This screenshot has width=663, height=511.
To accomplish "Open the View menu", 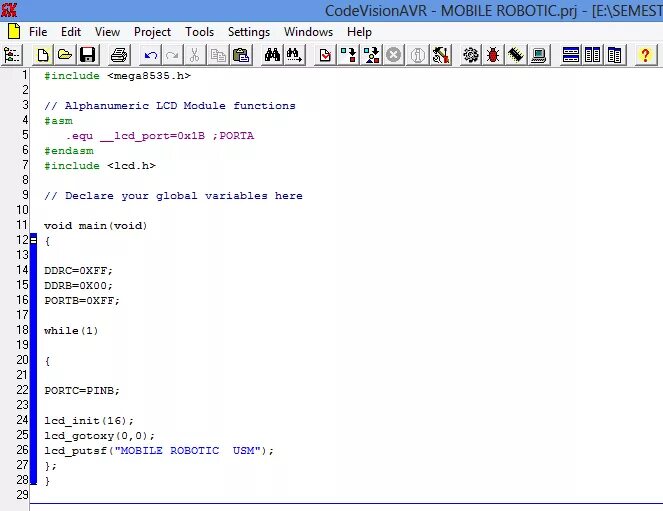I will pos(107,32).
